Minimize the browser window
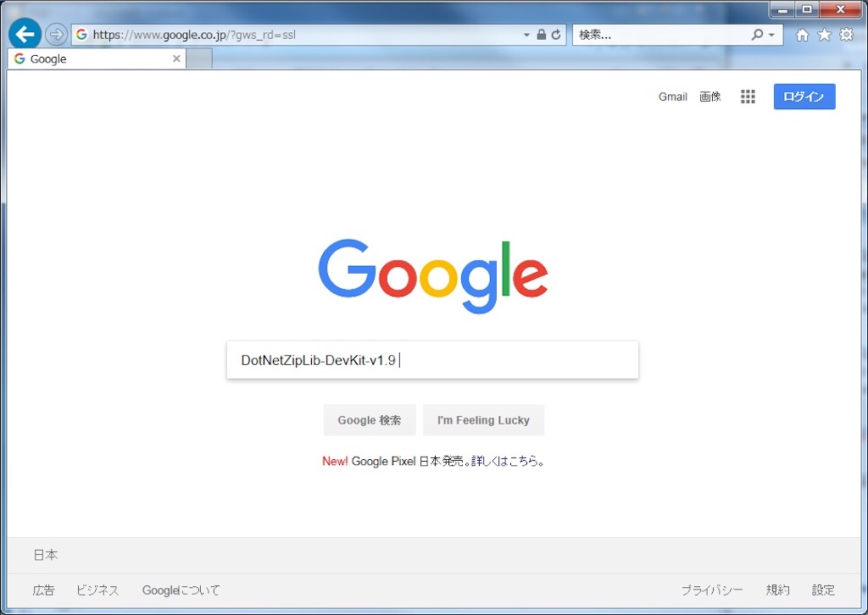This screenshot has width=868, height=615. click(782, 9)
